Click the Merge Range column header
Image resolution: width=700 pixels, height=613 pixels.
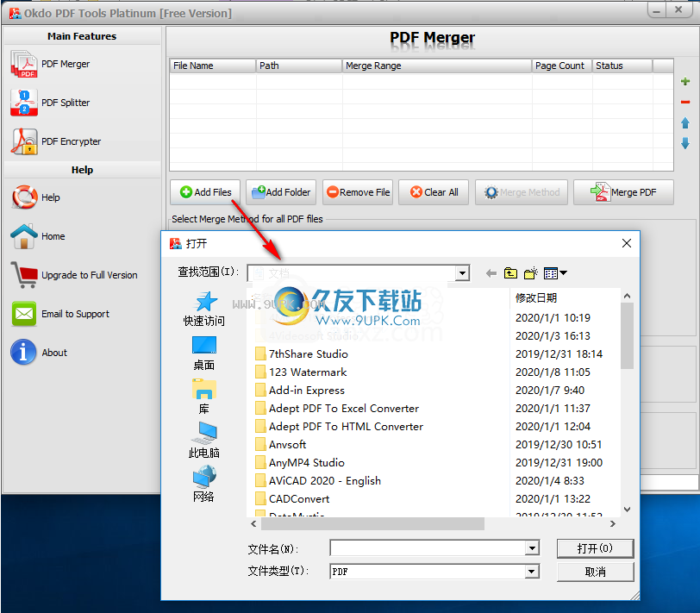tap(437, 66)
